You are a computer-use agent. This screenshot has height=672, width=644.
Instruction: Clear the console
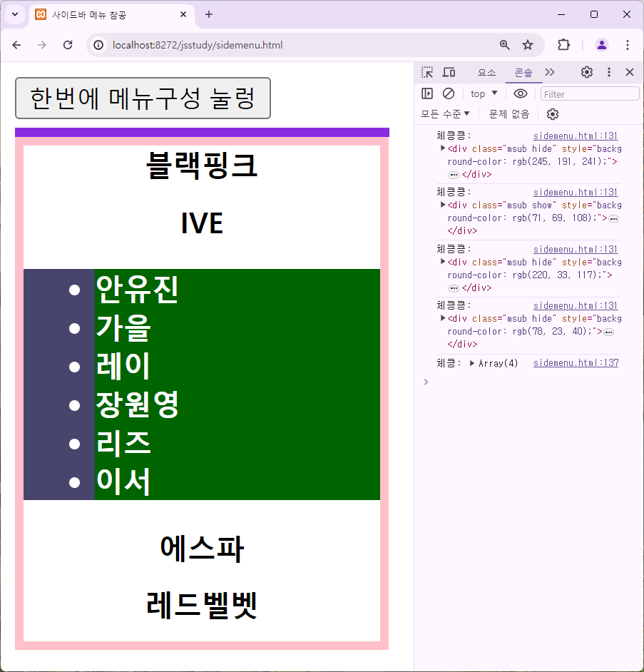click(x=449, y=93)
